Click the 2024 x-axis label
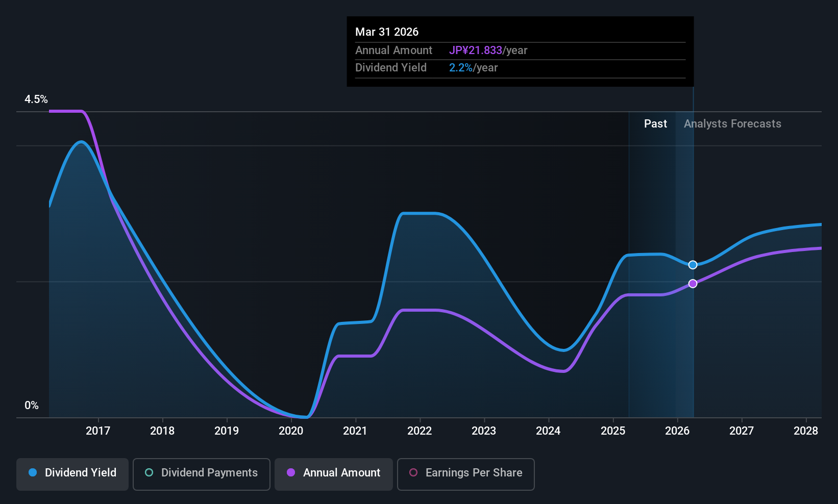Viewport: 838px width, 504px height. 548,431
